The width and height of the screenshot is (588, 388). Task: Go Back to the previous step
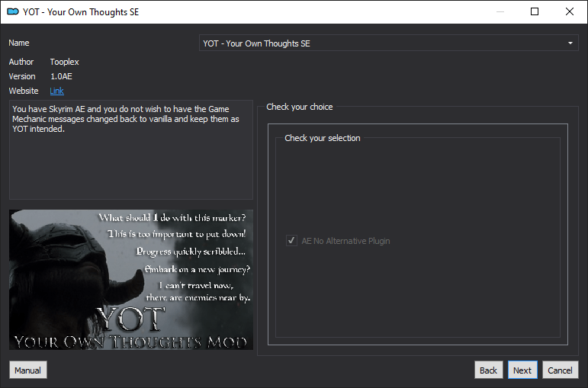[x=488, y=370]
